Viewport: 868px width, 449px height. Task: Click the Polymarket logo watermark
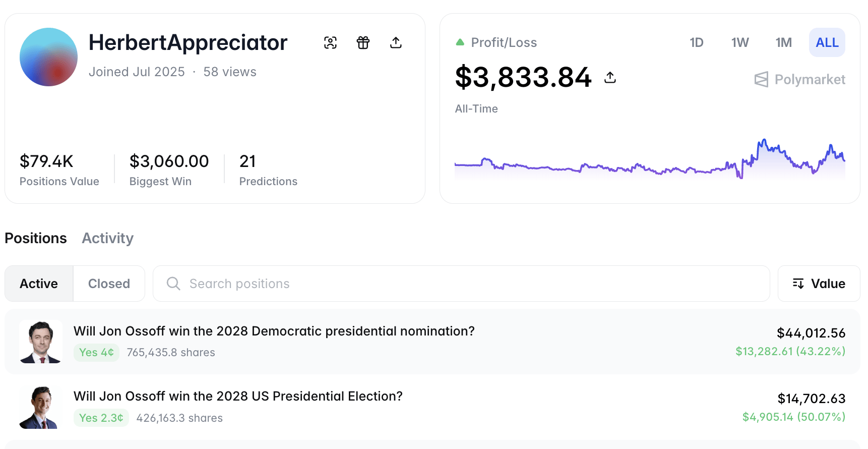799,80
